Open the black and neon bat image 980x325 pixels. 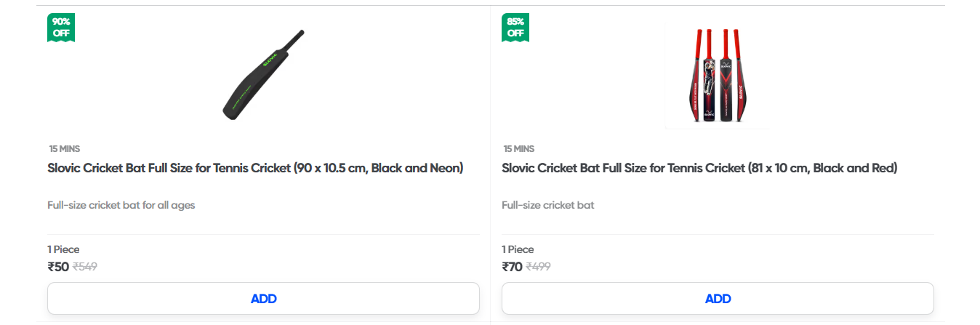click(x=262, y=76)
